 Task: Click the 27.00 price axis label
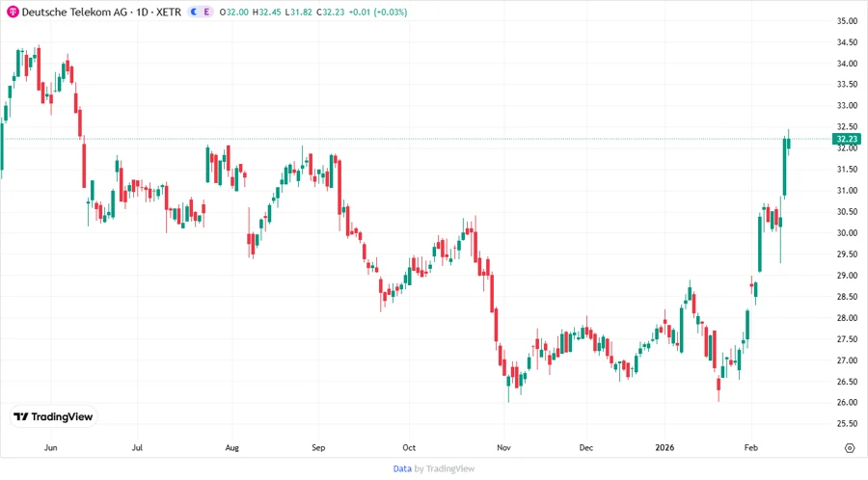pos(847,360)
